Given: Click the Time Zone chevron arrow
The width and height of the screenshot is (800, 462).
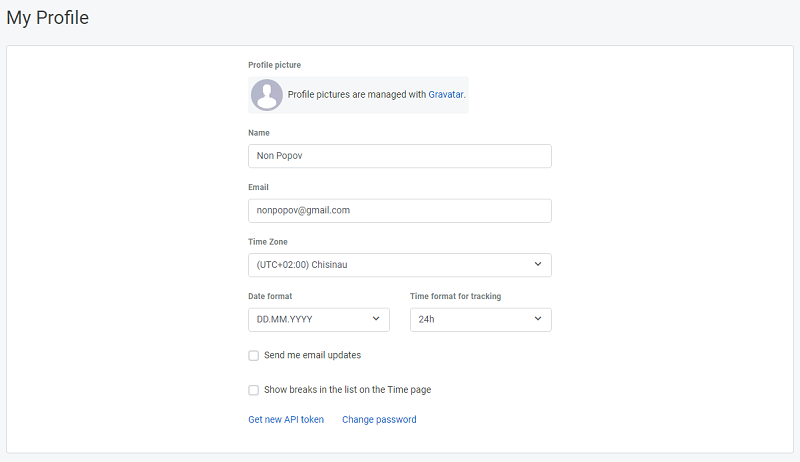Looking at the screenshot, I should pos(538,264).
